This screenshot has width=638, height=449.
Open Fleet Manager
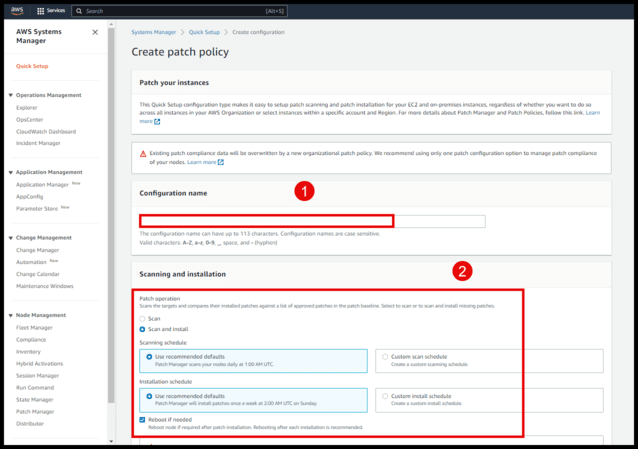[34, 328]
